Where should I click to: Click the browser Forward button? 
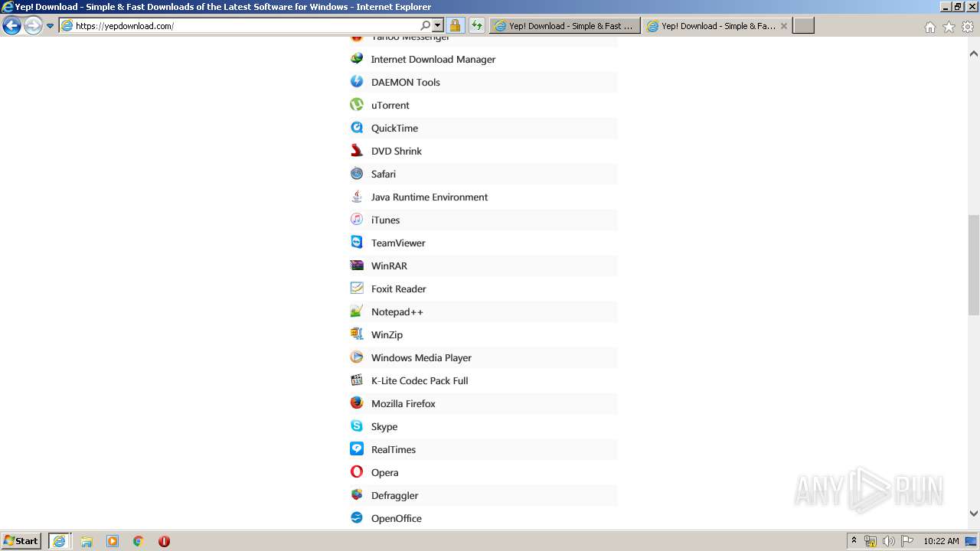pyautogui.click(x=33, y=25)
